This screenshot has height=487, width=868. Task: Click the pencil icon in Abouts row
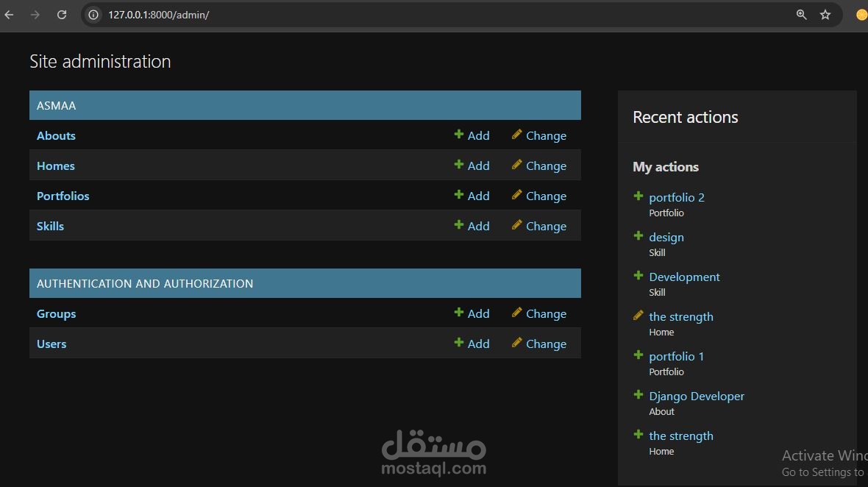pyautogui.click(x=516, y=135)
